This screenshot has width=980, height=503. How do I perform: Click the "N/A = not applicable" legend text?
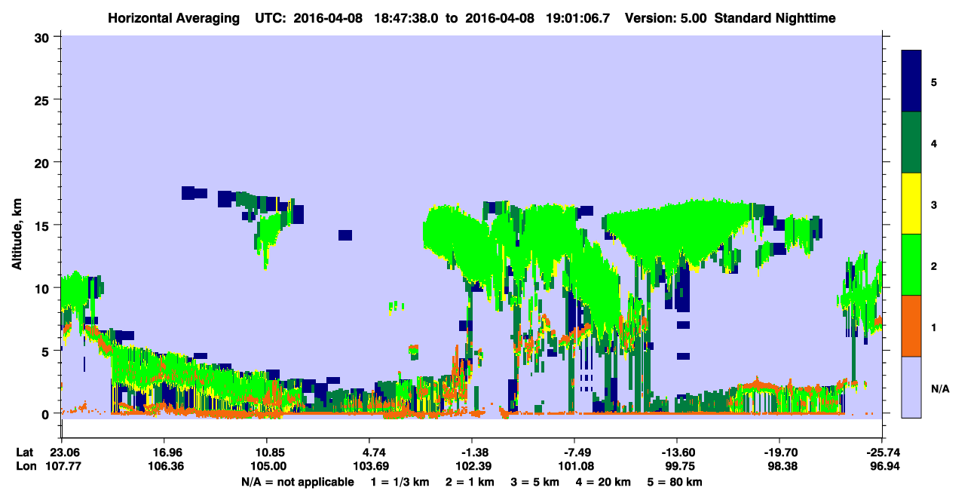click(x=297, y=482)
